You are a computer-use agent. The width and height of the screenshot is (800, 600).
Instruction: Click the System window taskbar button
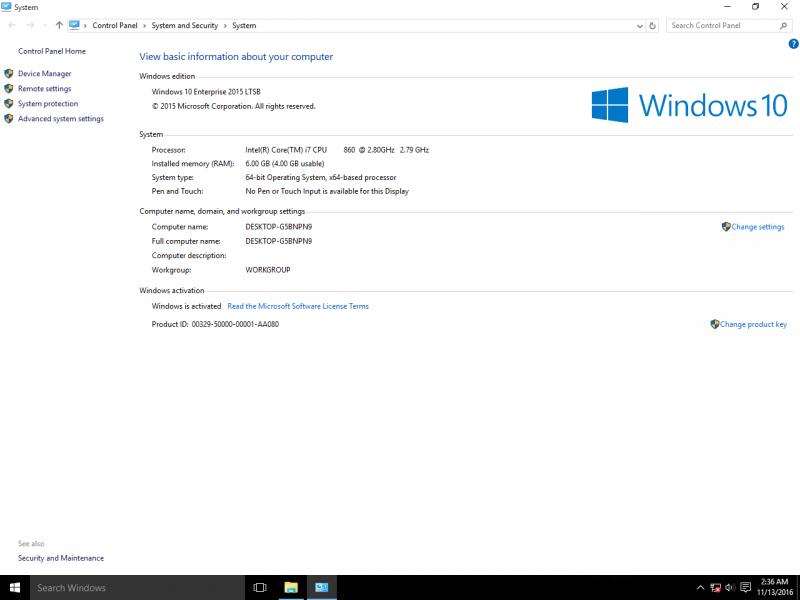point(321,588)
